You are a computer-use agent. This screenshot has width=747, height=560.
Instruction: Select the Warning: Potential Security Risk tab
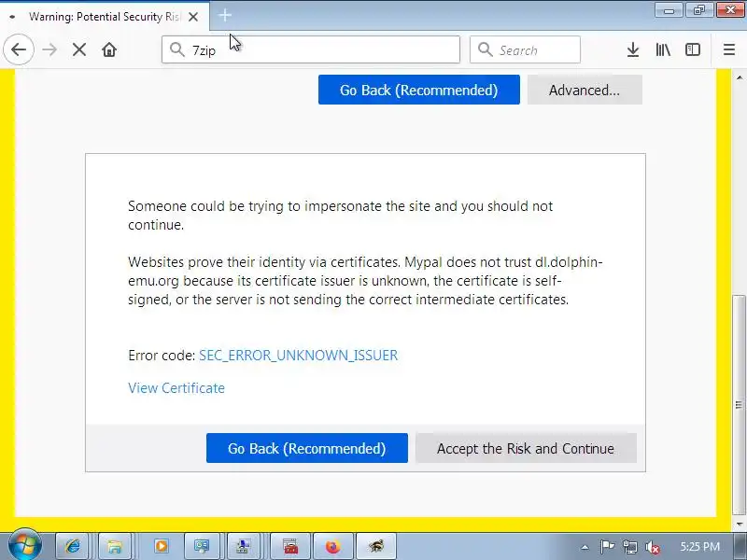104,17
